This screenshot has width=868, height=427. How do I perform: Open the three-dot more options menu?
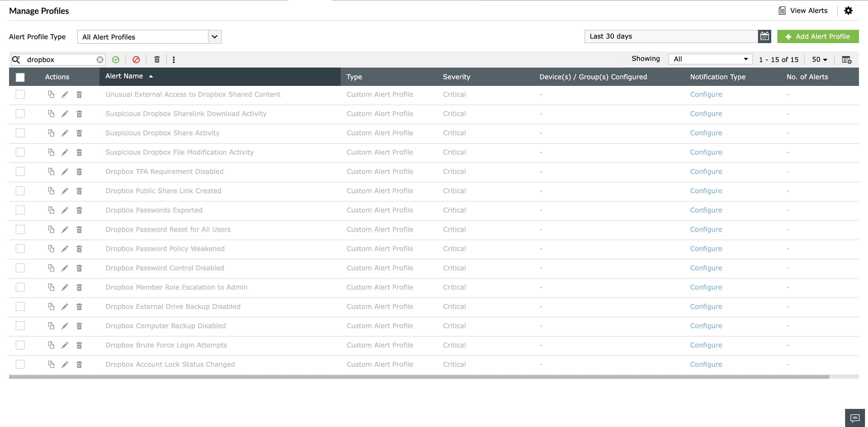[x=174, y=60]
